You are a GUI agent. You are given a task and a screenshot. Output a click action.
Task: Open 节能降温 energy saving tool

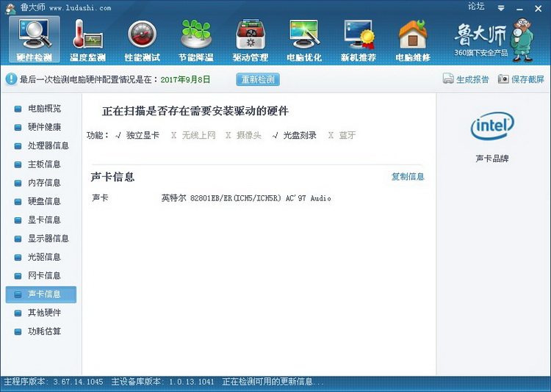[196, 40]
